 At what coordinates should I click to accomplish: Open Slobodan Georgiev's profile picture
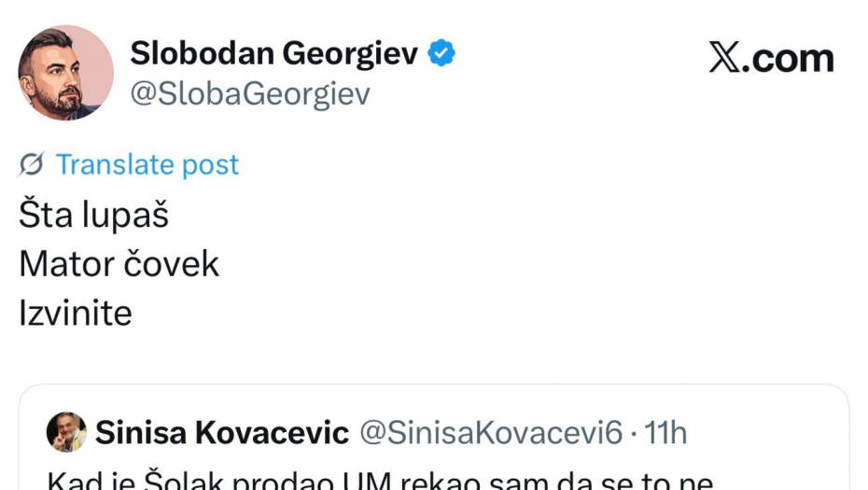click(65, 73)
